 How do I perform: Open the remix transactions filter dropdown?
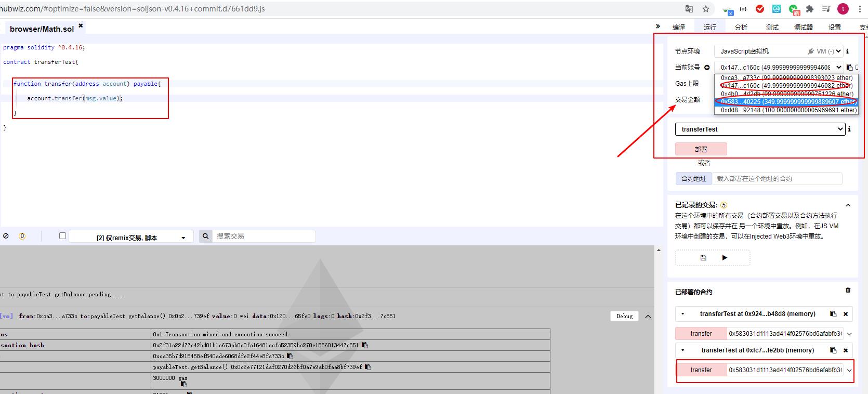tap(131, 237)
